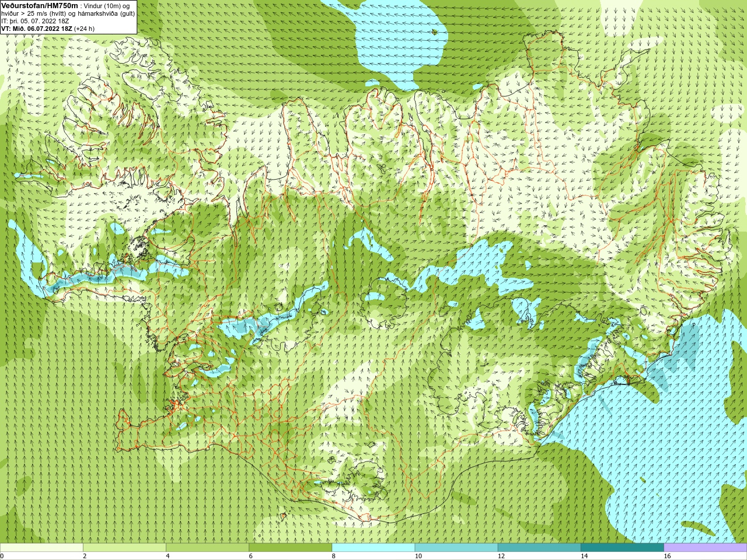Click the turquoise 10–12 m/s legend swatch
Screen dimensions: 747x560
tap(456, 548)
